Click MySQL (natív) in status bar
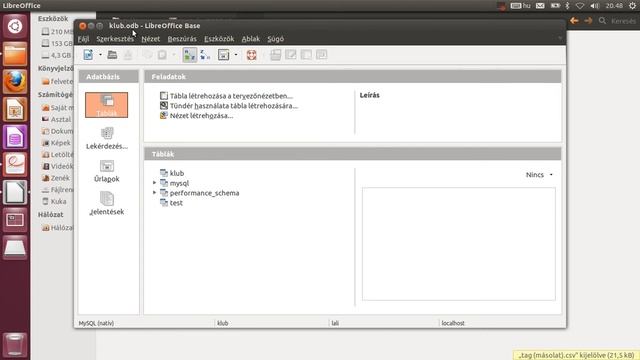The height and width of the screenshot is (360, 640). coord(96,323)
